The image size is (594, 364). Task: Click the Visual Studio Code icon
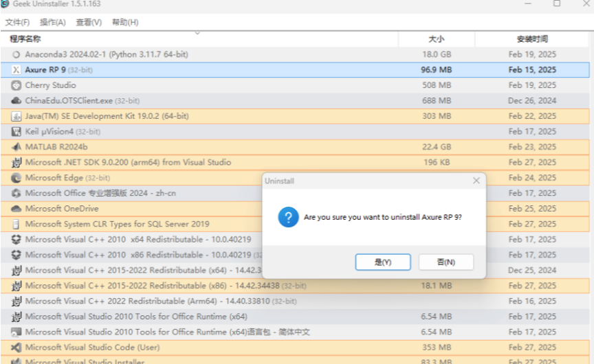[x=16, y=348]
